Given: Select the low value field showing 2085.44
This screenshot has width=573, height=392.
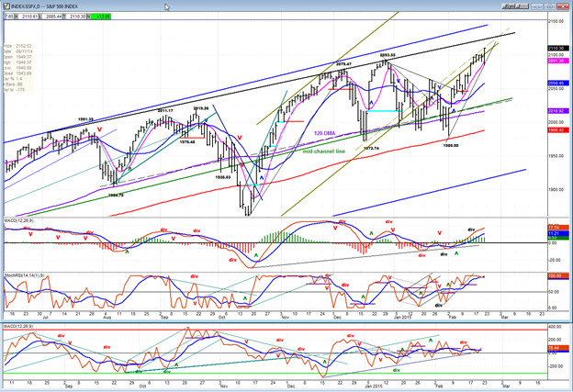Looking at the screenshot, I should [x=53, y=17].
